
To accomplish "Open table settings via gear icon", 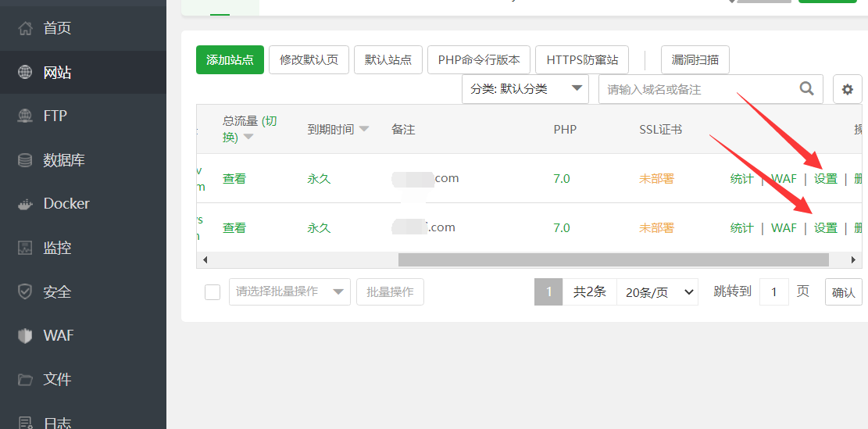I will (847, 90).
